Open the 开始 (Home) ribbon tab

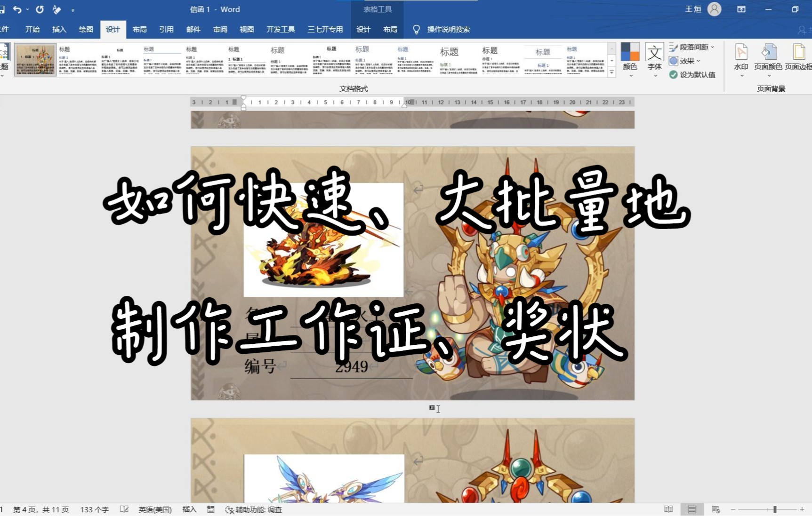point(32,30)
